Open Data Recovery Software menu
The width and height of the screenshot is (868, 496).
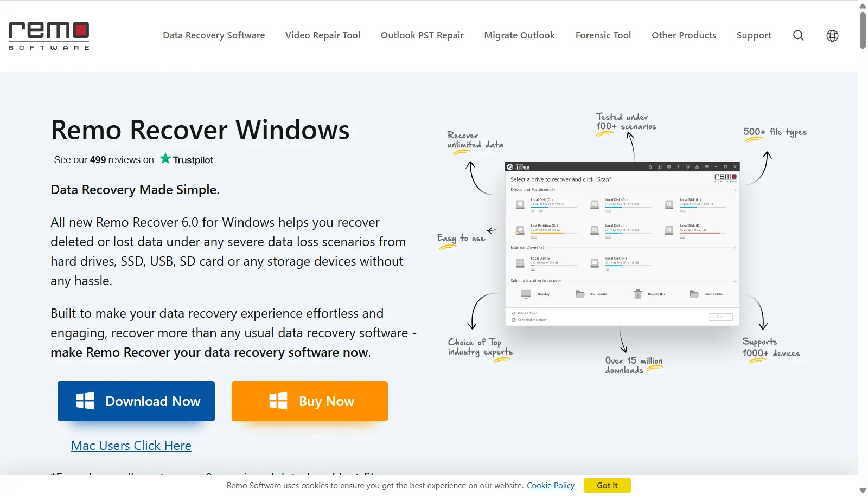click(214, 35)
